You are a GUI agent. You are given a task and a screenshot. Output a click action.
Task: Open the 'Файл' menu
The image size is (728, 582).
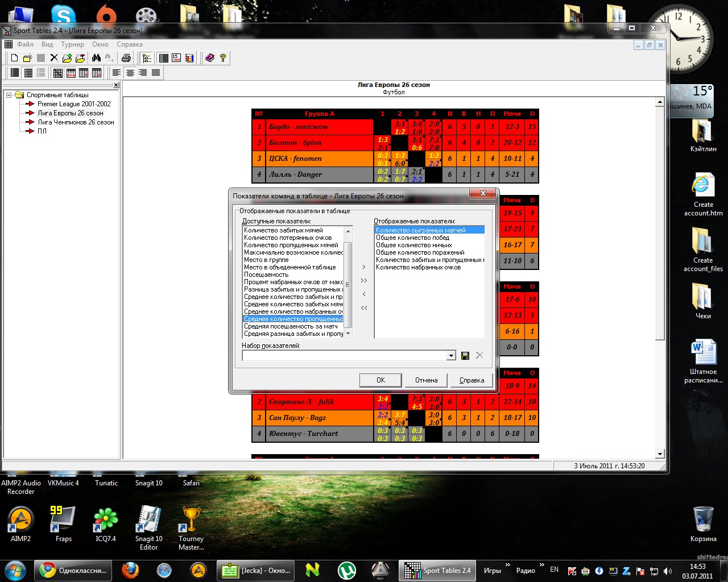pyautogui.click(x=25, y=44)
